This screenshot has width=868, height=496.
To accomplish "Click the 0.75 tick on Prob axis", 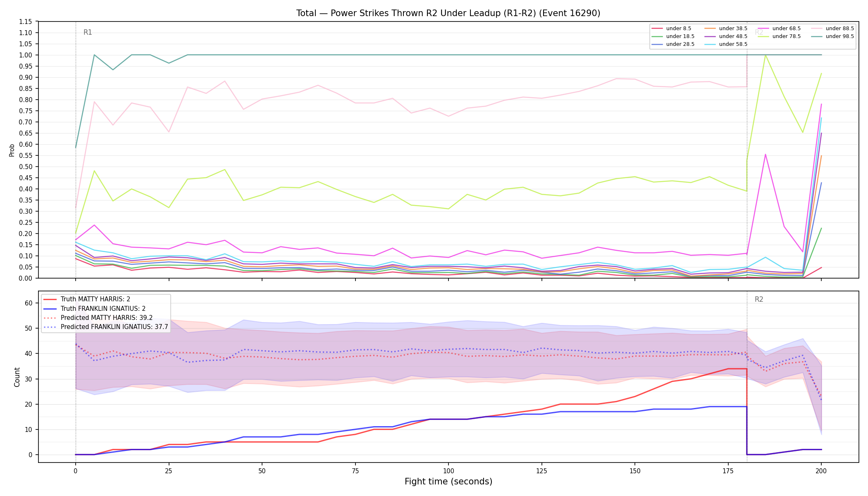I will (x=26, y=111).
